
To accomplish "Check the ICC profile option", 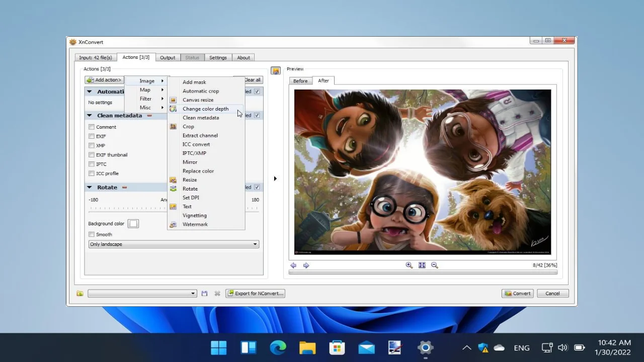I will [x=92, y=173].
